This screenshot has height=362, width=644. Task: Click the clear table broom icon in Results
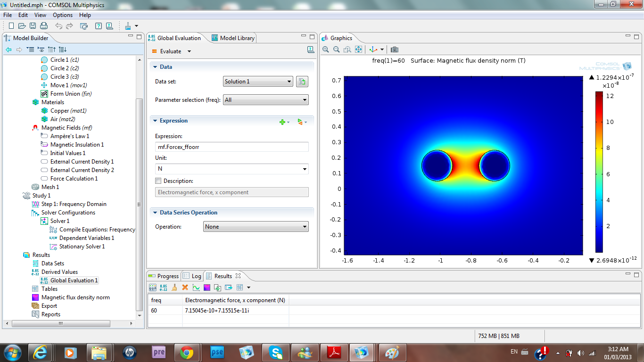pyautogui.click(x=174, y=287)
